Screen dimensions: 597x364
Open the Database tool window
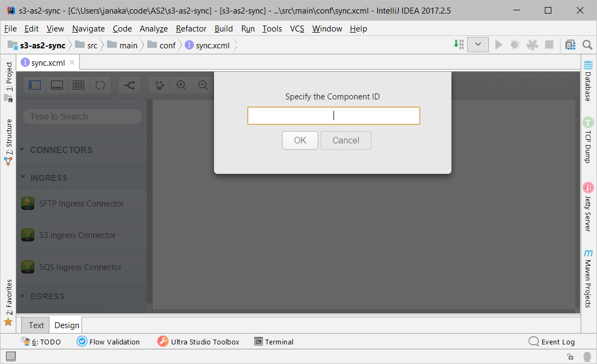tap(588, 81)
